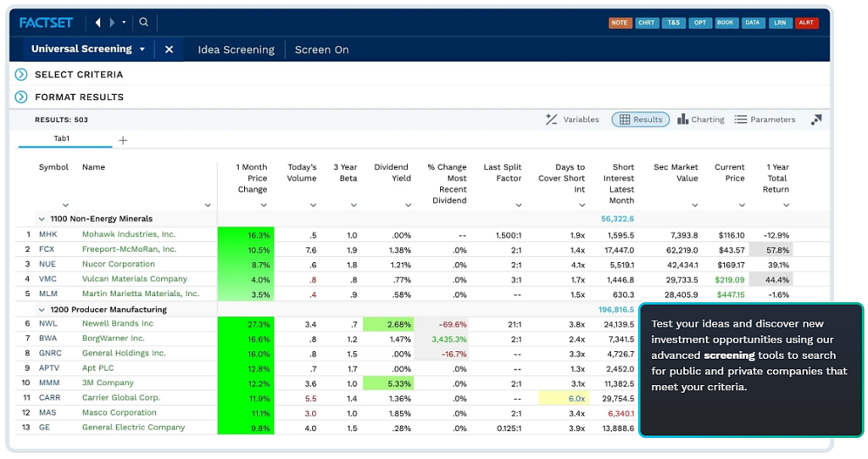This screenshot has width=868, height=459.
Task: Select the -69.6% dividend change cell
Action: pos(441,324)
